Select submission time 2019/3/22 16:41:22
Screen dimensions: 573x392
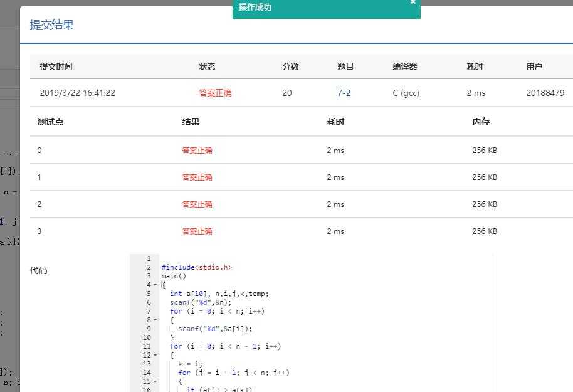click(78, 93)
